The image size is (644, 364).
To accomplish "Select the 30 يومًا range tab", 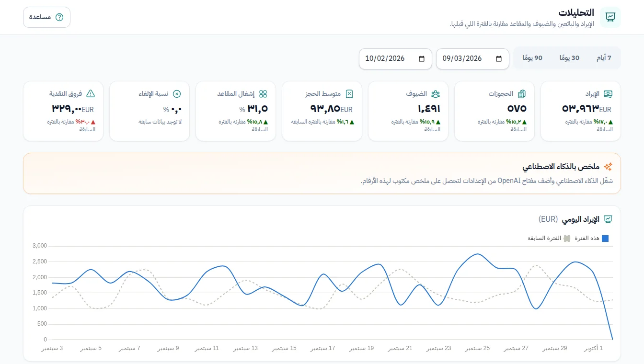I will click(569, 58).
